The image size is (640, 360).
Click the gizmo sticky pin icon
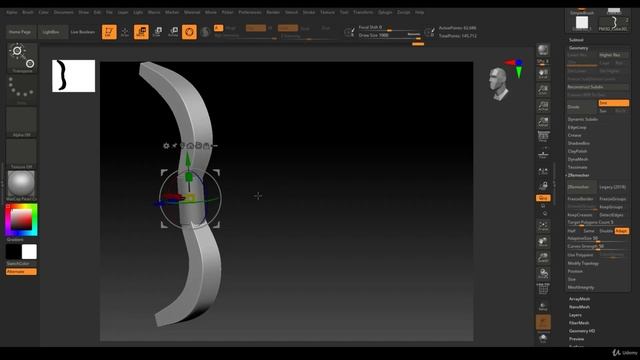(174, 146)
